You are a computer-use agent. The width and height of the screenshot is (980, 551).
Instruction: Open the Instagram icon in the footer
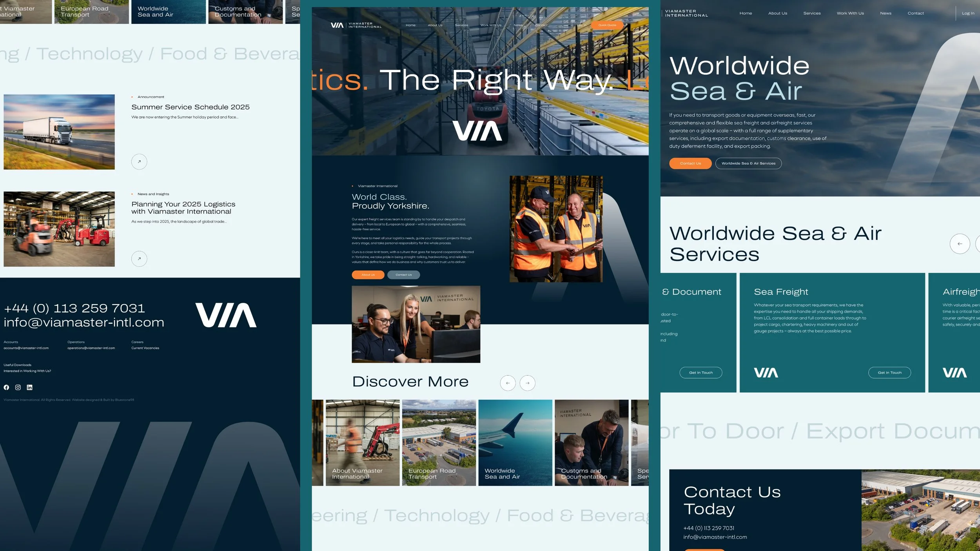tap(18, 387)
